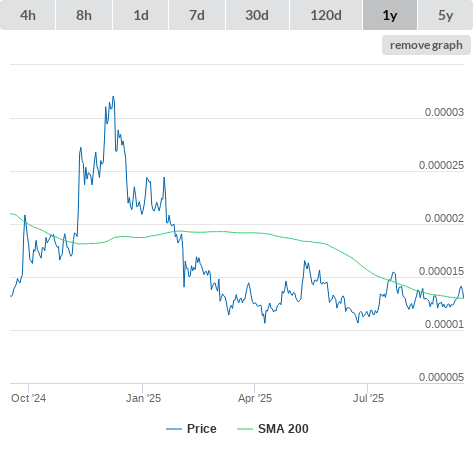The height and width of the screenshot is (455, 474).
Task: Click the Oct '24 axis marker
Action: 29,398
